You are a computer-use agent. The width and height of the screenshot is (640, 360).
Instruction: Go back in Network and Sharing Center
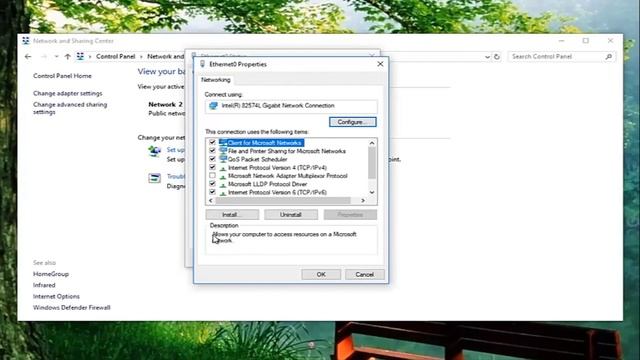pyautogui.click(x=28, y=56)
